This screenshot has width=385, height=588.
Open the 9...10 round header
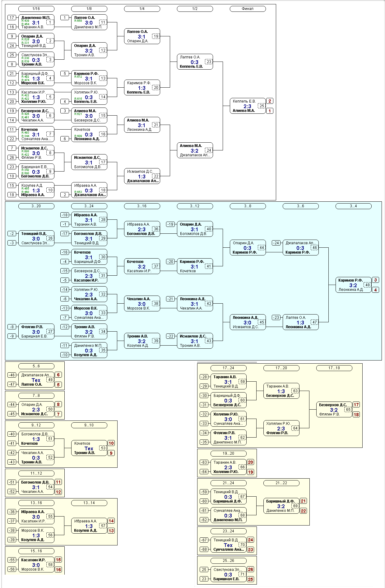click(89, 425)
